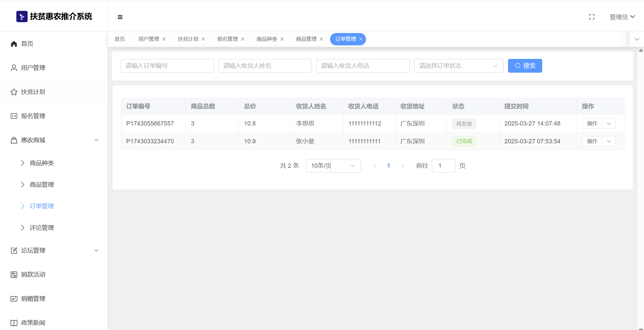
Task: Click the sidebar collapse hamburger icon
Action: 120,17
